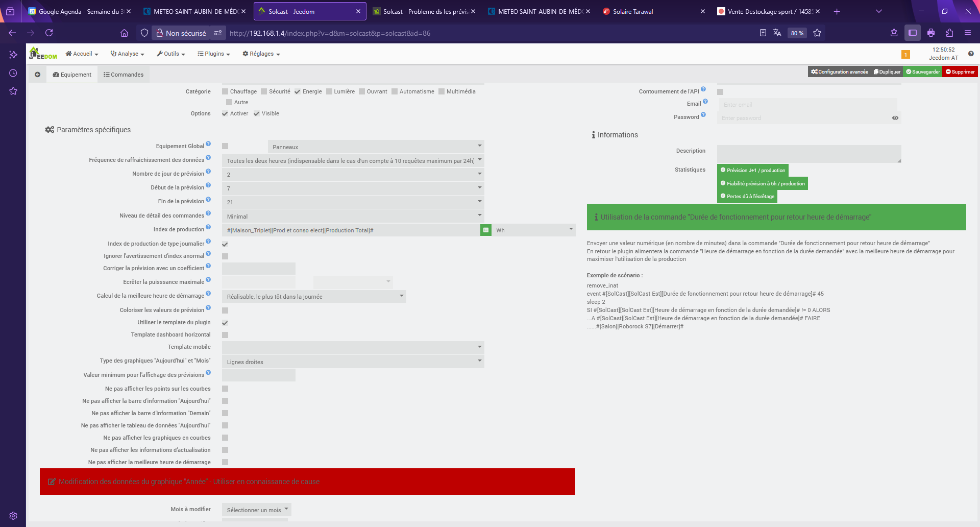Click the Dupliquer button
Viewport: 980px width, 527px height.
(x=887, y=72)
